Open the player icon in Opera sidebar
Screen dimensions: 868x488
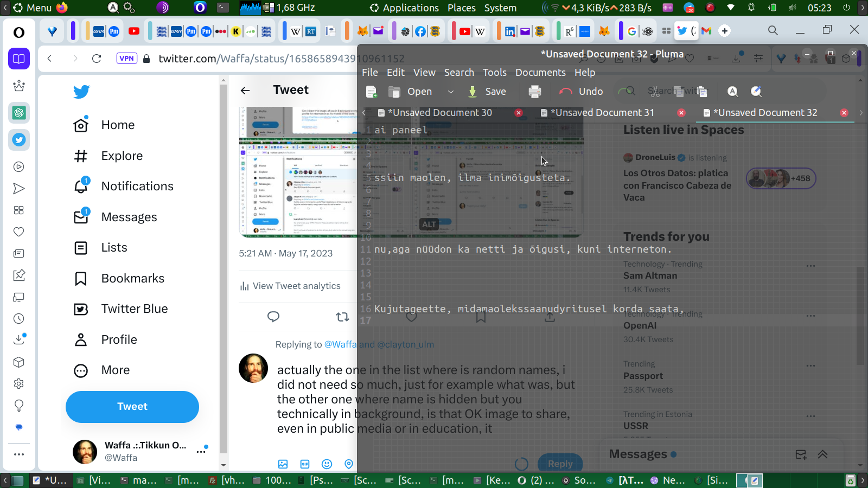click(19, 167)
